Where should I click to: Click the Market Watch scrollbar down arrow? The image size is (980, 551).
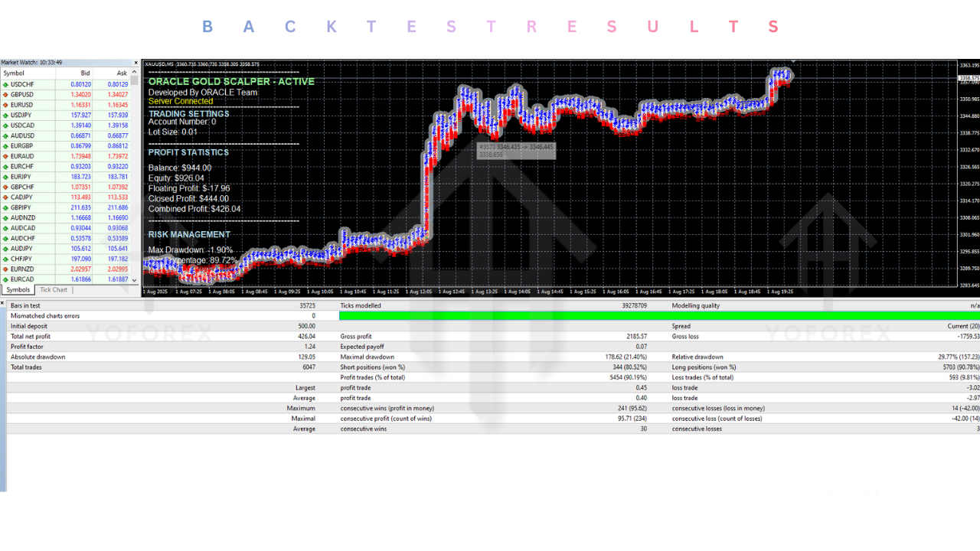tap(135, 281)
